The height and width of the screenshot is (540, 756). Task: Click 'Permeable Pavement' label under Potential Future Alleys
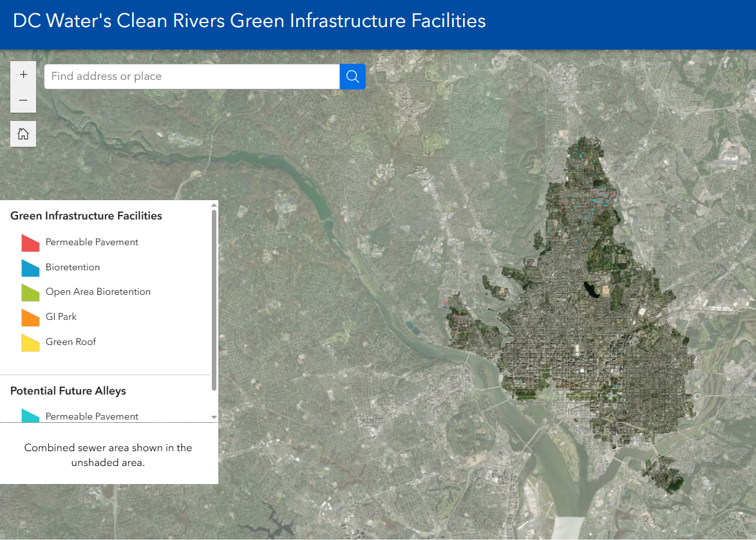[91, 416]
